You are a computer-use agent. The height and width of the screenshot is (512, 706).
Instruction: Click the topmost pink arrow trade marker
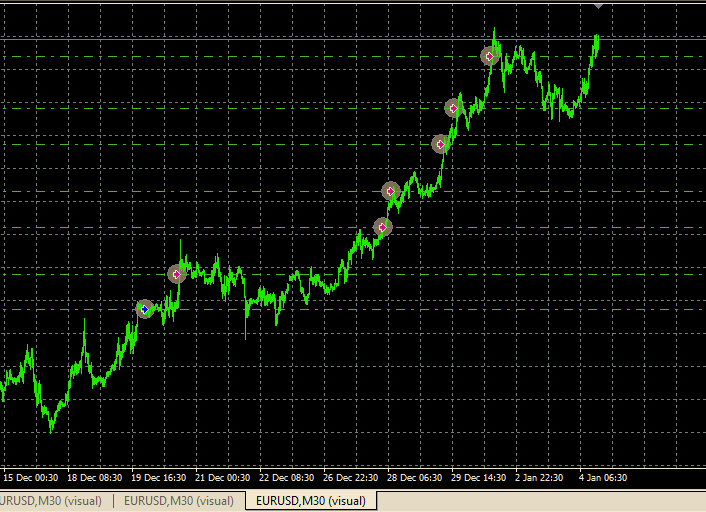(490, 56)
